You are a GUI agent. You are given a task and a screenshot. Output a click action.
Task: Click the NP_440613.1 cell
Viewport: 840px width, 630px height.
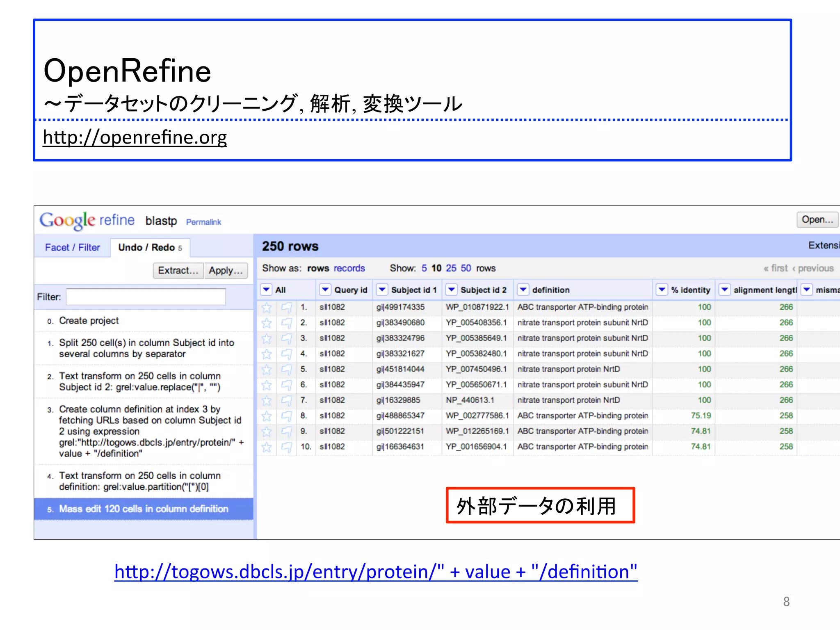click(470, 400)
